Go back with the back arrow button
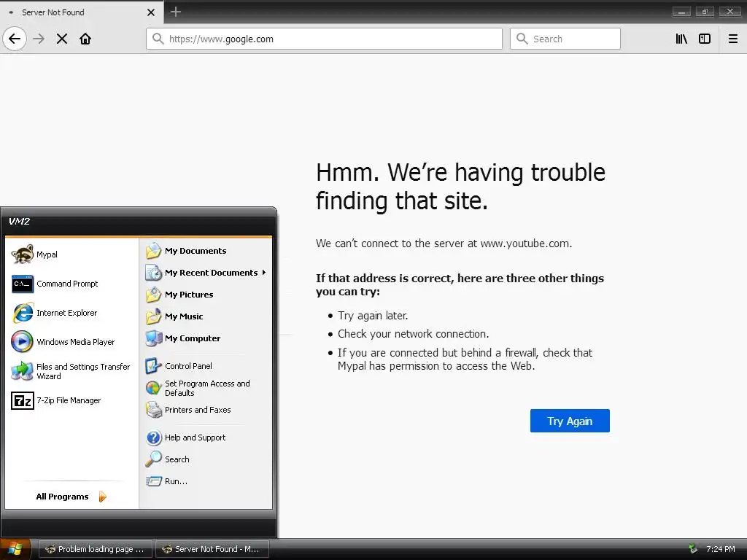747x560 pixels. point(15,39)
